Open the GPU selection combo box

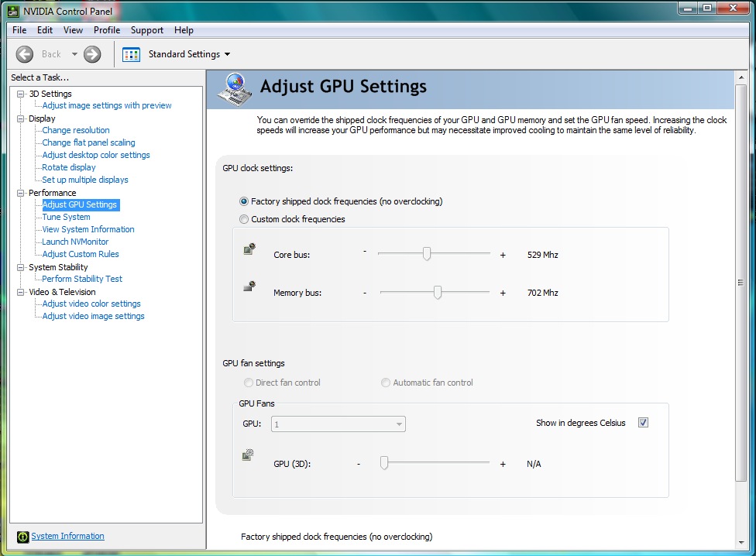click(x=338, y=424)
